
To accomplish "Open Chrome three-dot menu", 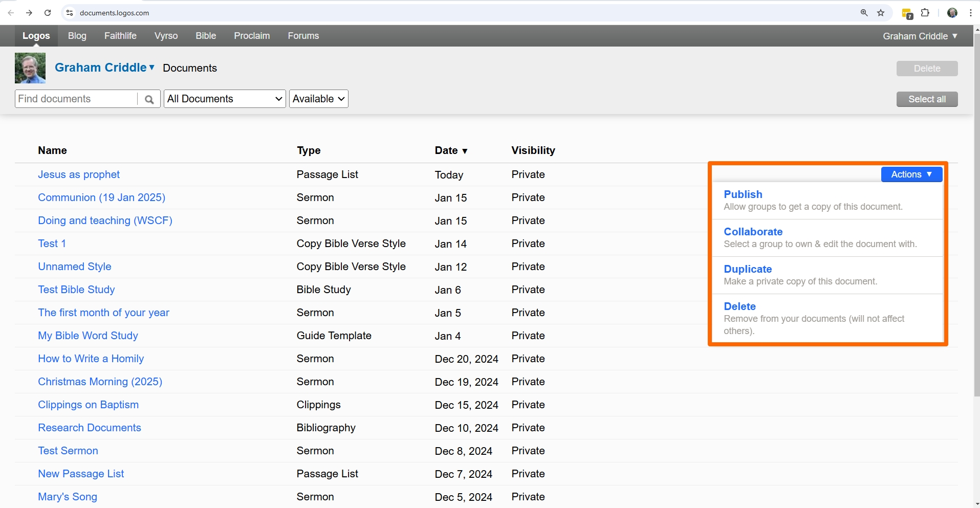I will coord(971,13).
